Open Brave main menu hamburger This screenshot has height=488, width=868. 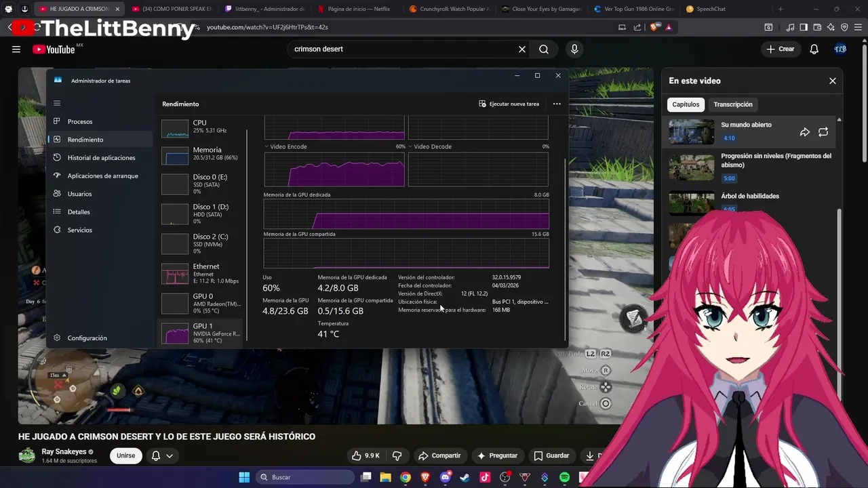tap(859, 27)
